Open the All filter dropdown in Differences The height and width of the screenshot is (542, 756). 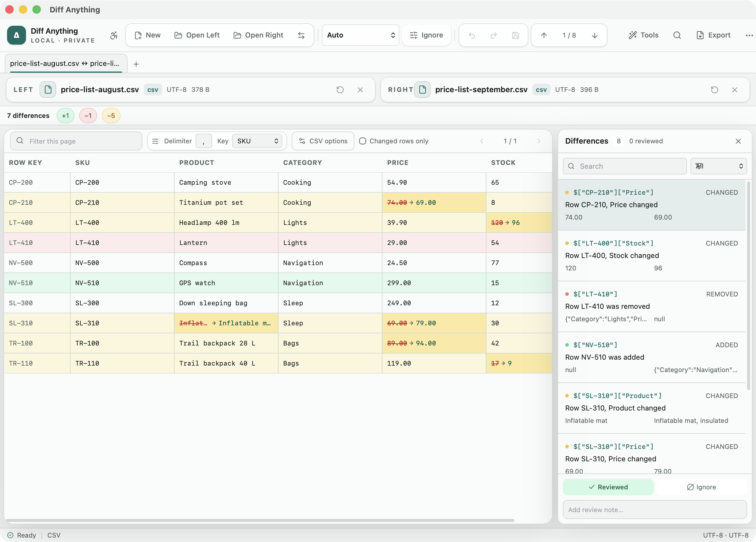pyautogui.click(x=718, y=166)
